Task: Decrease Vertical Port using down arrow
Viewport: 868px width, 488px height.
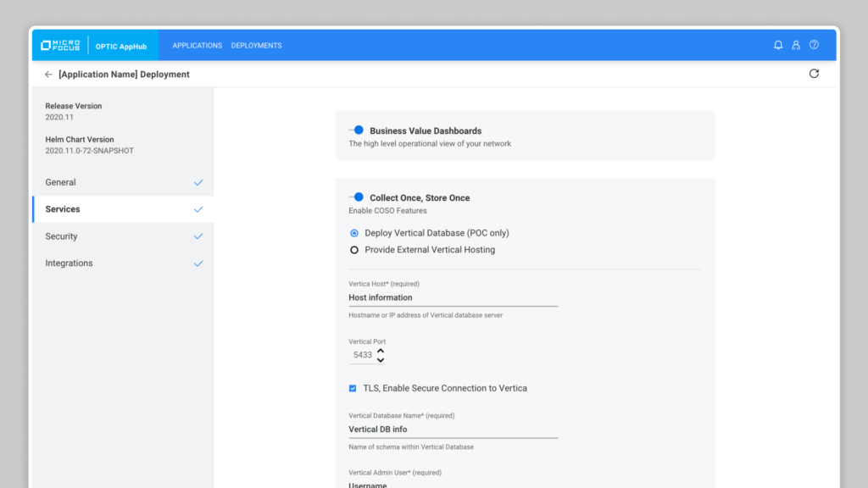Action: [x=381, y=360]
